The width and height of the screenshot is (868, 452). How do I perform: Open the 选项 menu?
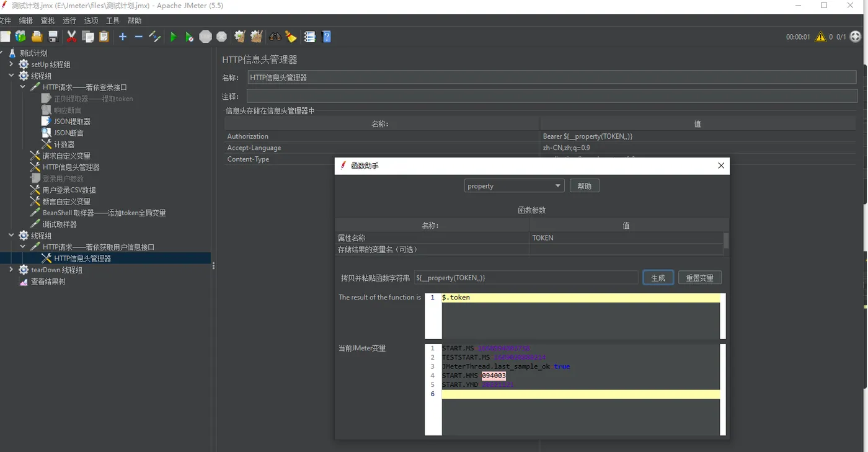(x=91, y=20)
